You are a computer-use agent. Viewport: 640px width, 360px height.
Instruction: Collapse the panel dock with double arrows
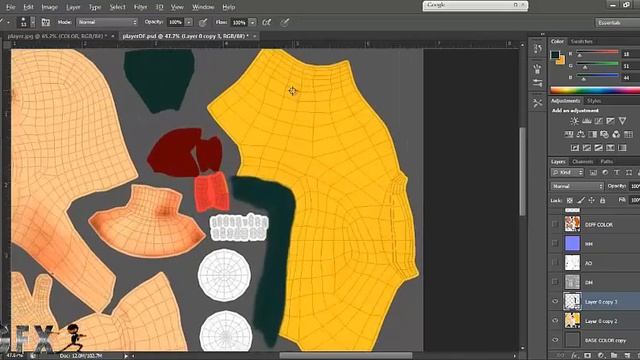pos(542,34)
